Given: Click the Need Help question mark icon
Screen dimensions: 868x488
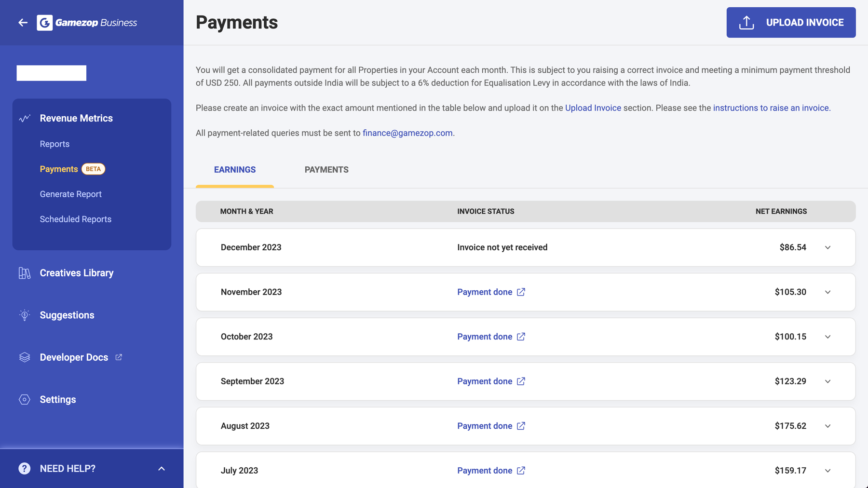Looking at the screenshot, I should (x=25, y=468).
